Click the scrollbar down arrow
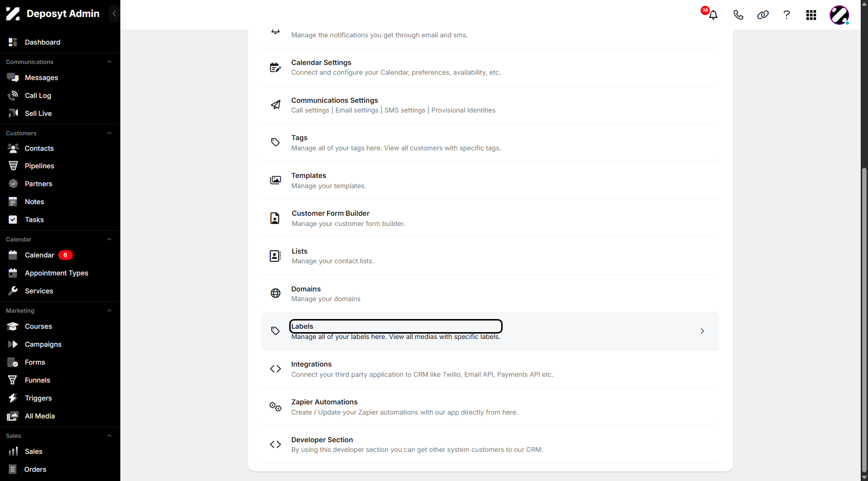The image size is (868, 481). pos(864,477)
